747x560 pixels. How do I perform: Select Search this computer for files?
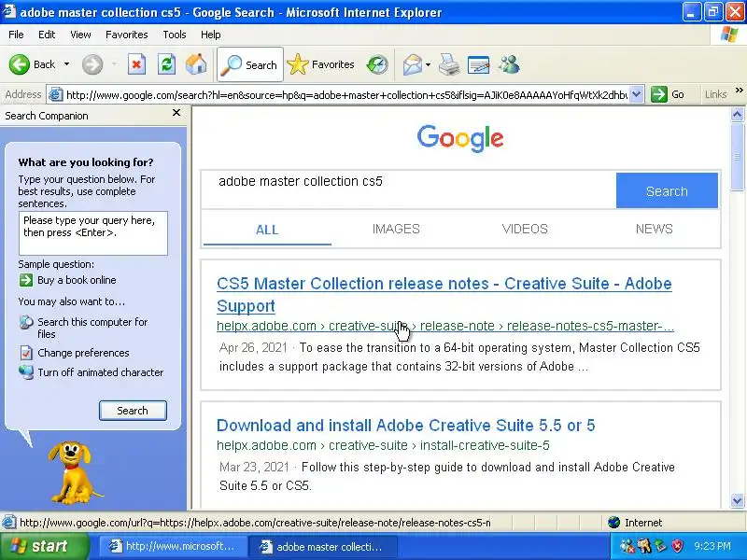(x=92, y=328)
